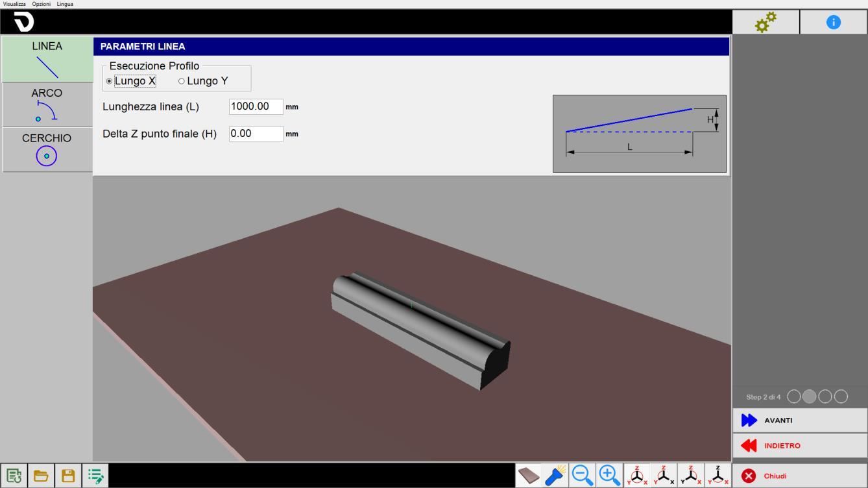The image size is (868, 488).
Task: Select the axis view with black X label
Action: (664, 476)
